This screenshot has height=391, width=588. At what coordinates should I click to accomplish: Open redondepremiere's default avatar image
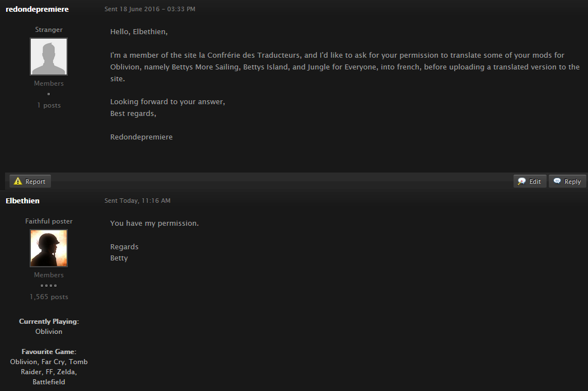pyautogui.click(x=49, y=56)
